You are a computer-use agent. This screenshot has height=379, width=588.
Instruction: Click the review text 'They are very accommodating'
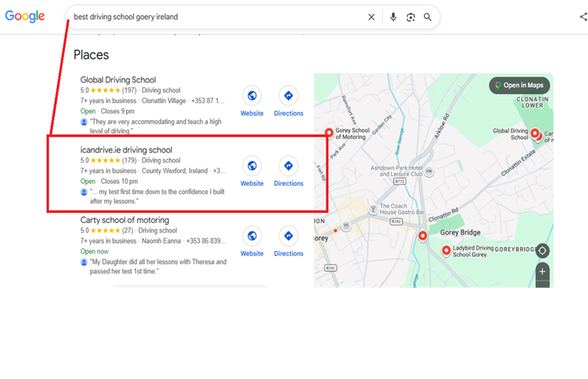coord(156,126)
